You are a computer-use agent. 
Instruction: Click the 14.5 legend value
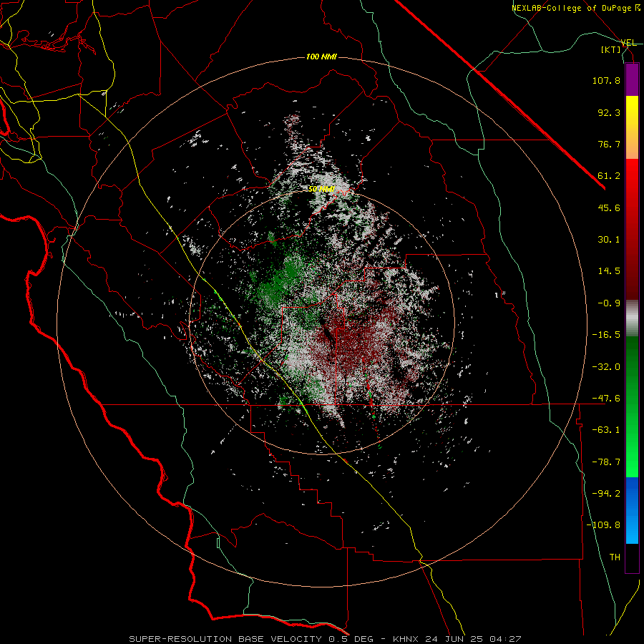click(609, 271)
